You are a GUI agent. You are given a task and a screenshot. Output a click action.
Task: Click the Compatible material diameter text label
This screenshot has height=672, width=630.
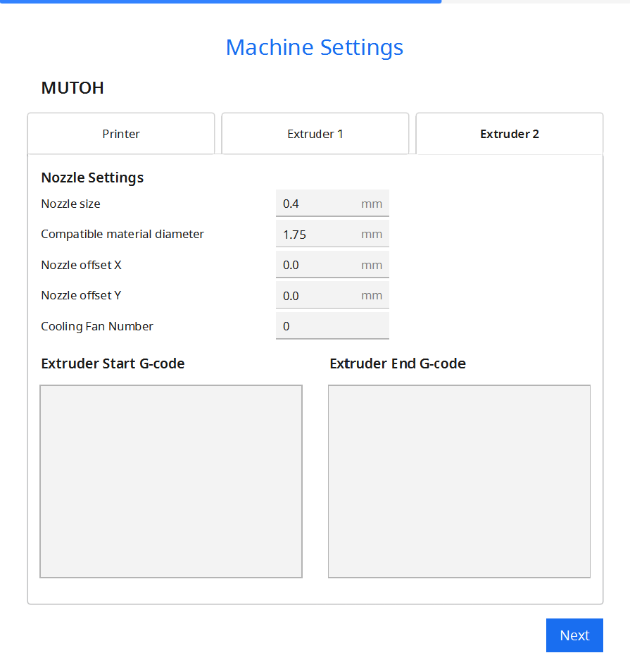(x=122, y=234)
